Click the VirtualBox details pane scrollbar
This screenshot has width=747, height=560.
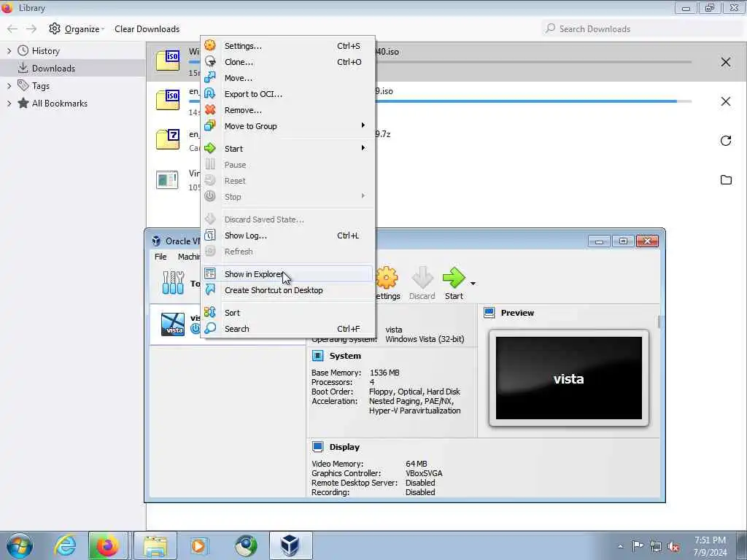click(x=659, y=322)
